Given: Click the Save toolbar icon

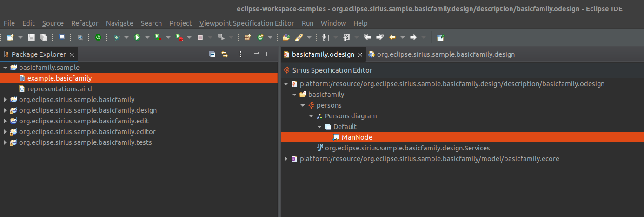Looking at the screenshot, I should point(32,37).
